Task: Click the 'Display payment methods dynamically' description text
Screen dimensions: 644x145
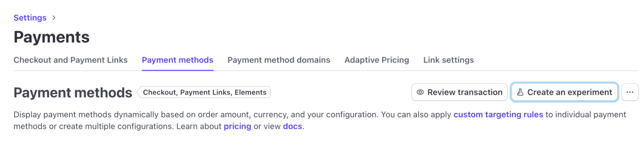Action: click(x=193, y=114)
